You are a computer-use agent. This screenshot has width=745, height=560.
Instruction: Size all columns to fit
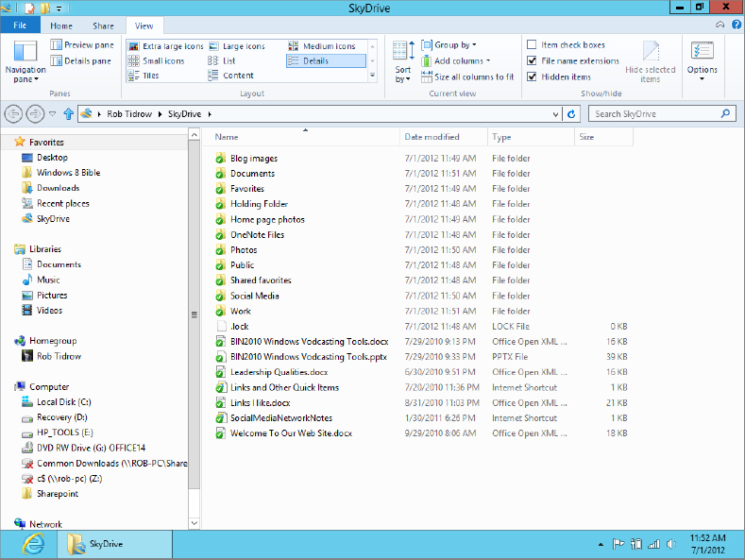467,76
